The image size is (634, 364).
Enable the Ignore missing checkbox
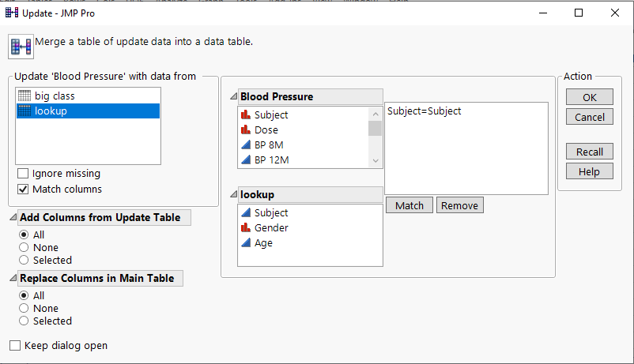tap(23, 174)
